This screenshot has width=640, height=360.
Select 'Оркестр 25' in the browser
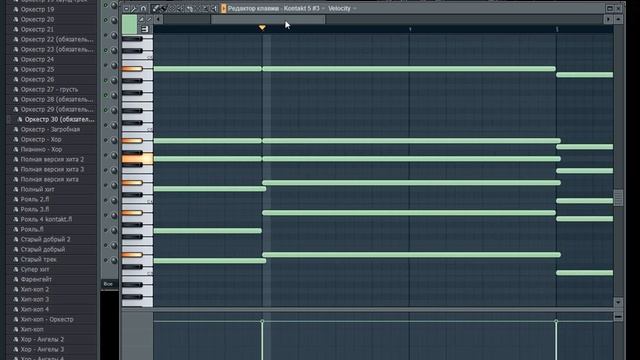(37, 69)
